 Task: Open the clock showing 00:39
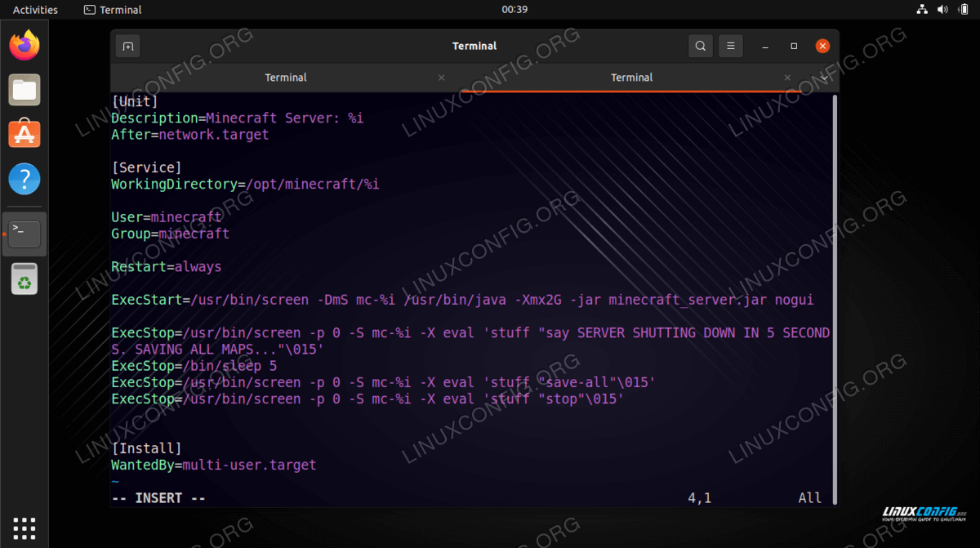pyautogui.click(x=514, y=10)
